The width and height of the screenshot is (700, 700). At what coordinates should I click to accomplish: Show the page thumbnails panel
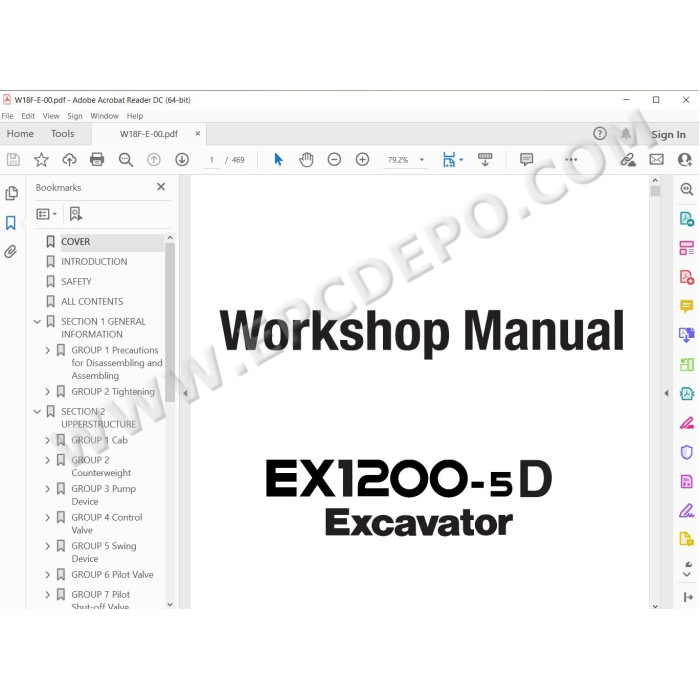[x=11, y=193]
